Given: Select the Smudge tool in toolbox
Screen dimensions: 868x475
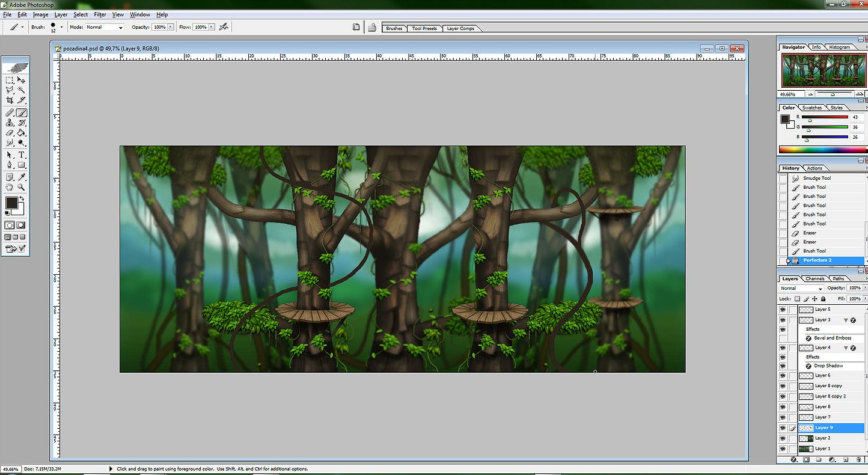Looking at the screenshot, I should (x=10, y=143).
